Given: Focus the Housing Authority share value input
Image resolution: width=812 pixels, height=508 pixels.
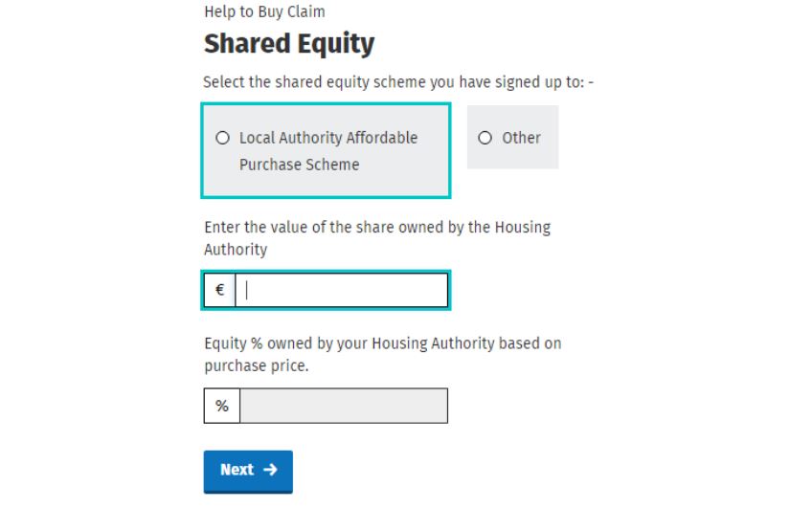Looking at the screenshot, I should [341, 291].
